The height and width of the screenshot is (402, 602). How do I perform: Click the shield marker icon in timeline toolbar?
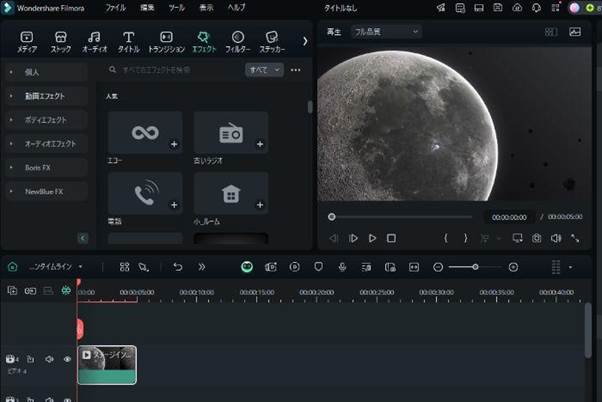pyautogui.click(x=318, y=267)
